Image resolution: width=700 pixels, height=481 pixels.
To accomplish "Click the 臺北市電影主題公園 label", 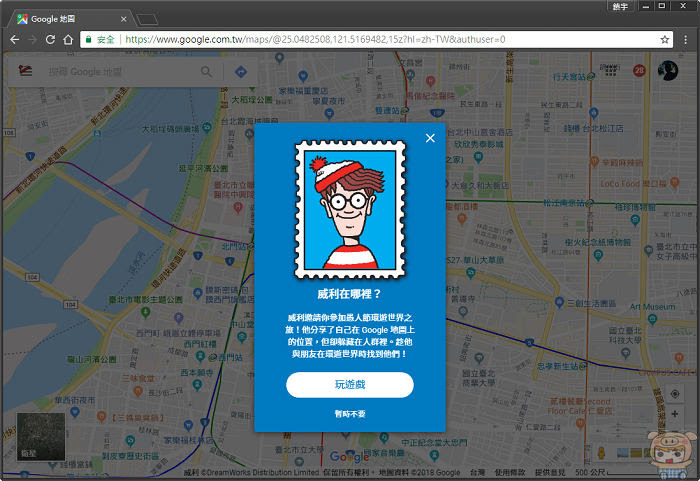I will click(x=146, y=299).
